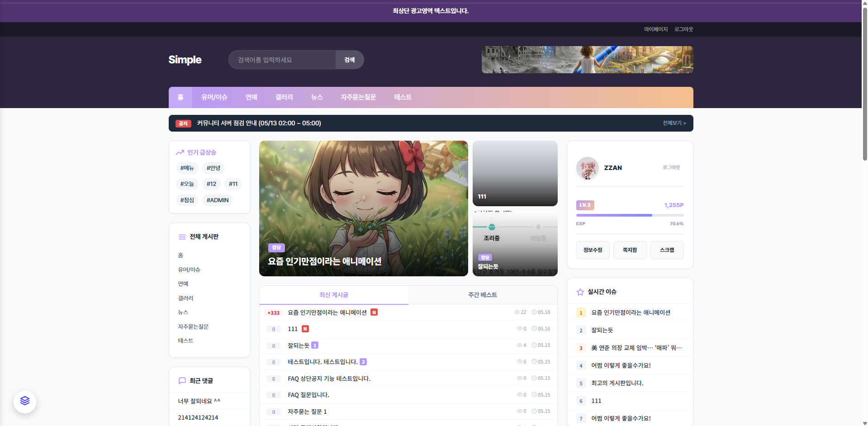This screenshot has height=426, width=868.
Task: Click the trending arrow icon beside 인기 급상승
Action: click(x=180, y=152)
